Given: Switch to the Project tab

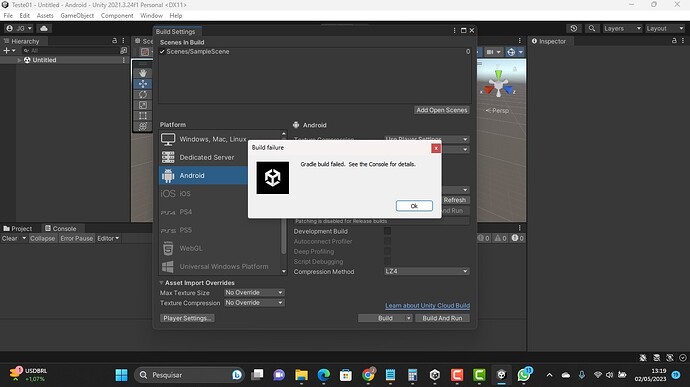Looking at the screenshot, I should (x=18, y=229).
